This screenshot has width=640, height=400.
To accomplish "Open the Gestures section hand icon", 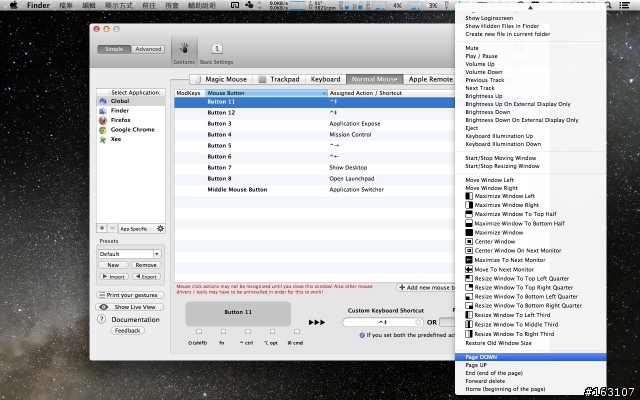I will pyautogui.click(x=184, y=48).
